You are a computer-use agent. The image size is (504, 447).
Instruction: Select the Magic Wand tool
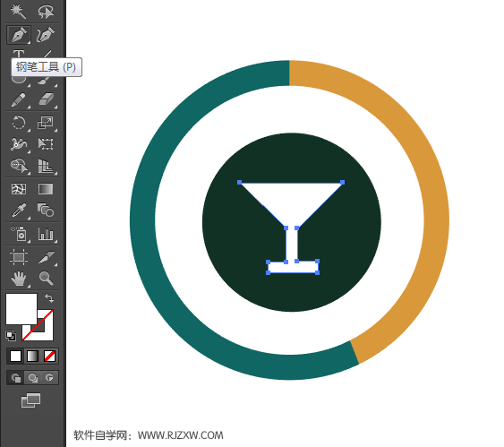click(x=18, y=12)
